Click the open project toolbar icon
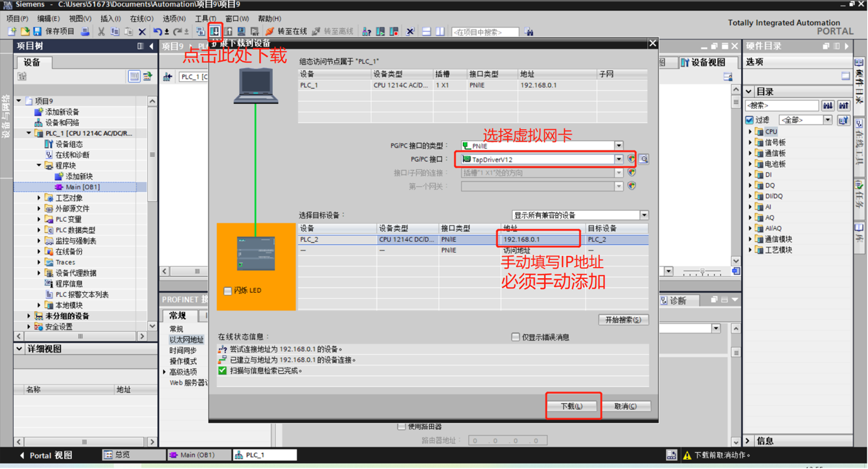Screen dimensions: 868x469 pos(25,31)
